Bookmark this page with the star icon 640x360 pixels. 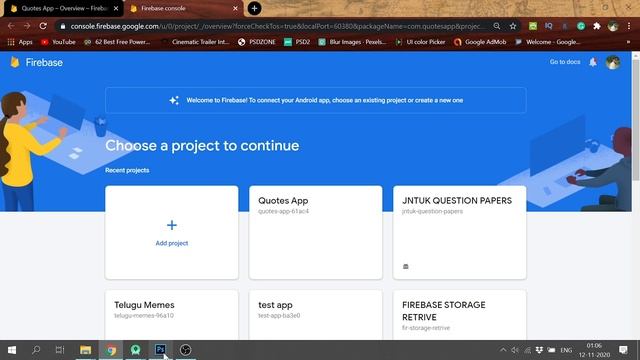[x=513, y=26]
